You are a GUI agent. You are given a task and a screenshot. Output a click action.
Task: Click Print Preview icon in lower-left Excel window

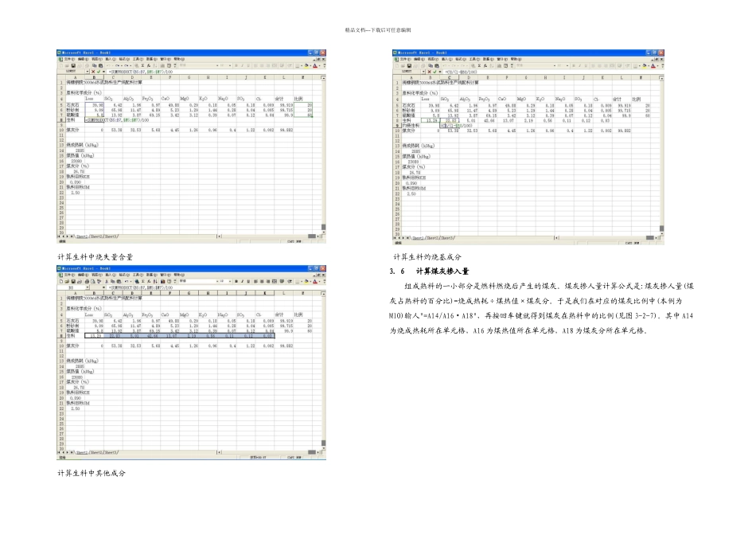(x=92, y=281)
